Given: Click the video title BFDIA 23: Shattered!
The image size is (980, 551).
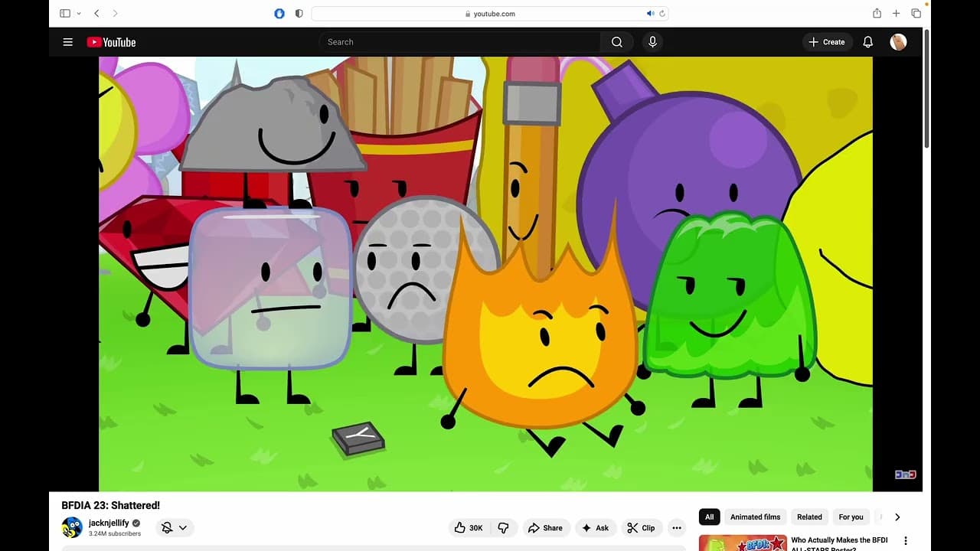Looking at the screenshot, I should click(x=111, y=505).
